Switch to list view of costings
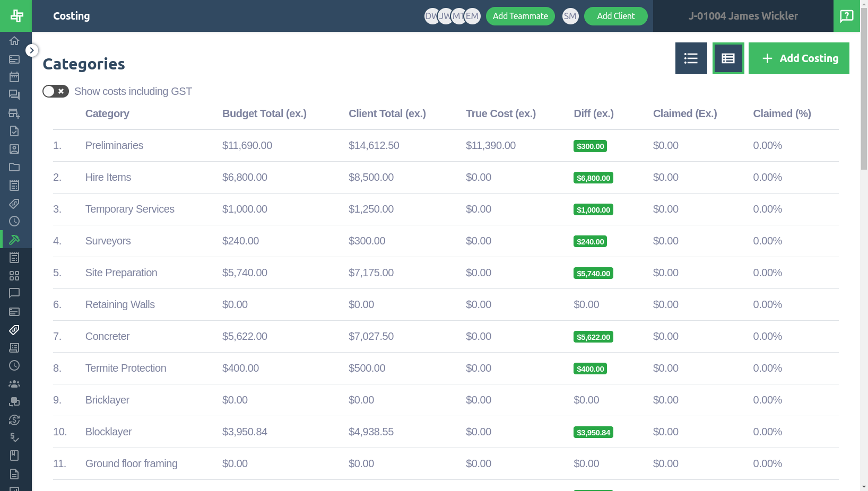868x491 pixels. [691, 58]
